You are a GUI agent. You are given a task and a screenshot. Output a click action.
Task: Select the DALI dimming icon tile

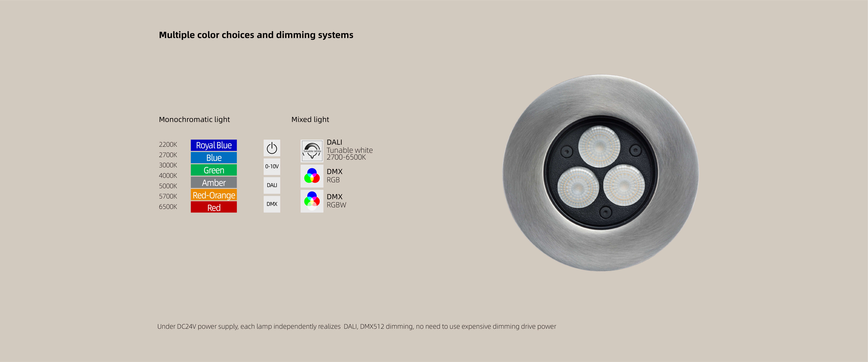[x=272, y=185]
